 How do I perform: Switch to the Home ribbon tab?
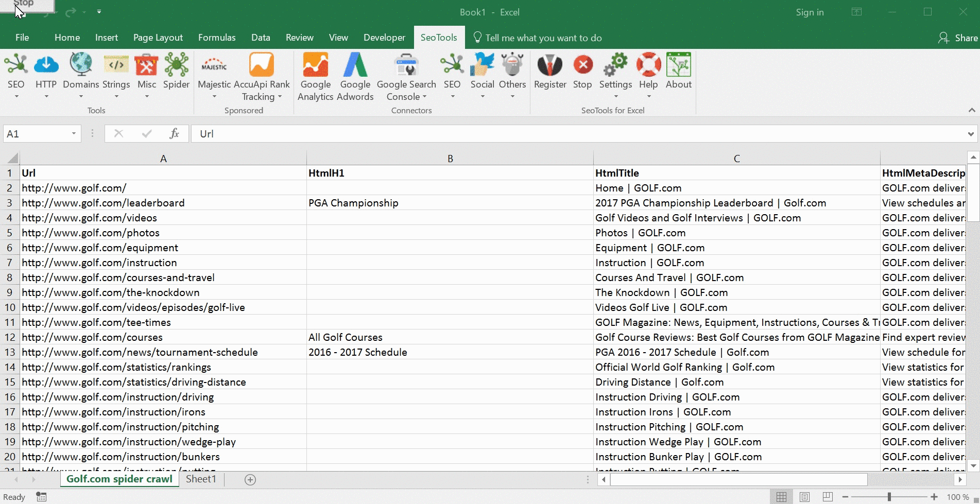tap(67, 38)
